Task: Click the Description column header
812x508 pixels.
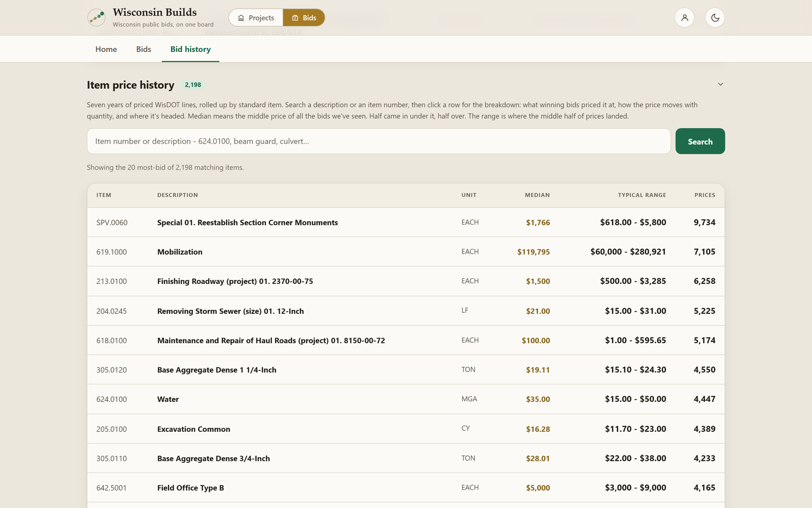Action: coord(178,195)
